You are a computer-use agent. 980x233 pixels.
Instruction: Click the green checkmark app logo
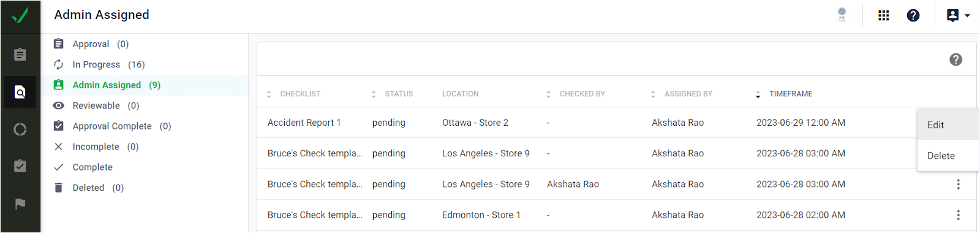click(20, 15)
